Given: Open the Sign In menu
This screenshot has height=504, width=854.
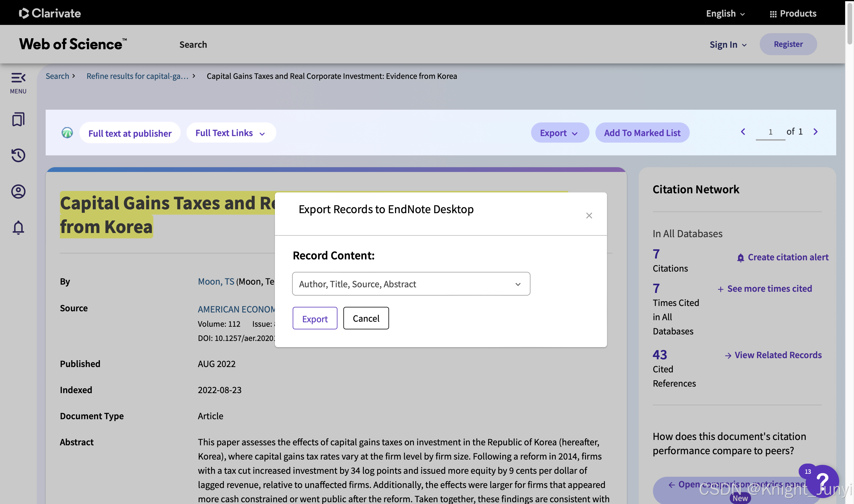Looking at the screenshot, I should coord(728,44).
